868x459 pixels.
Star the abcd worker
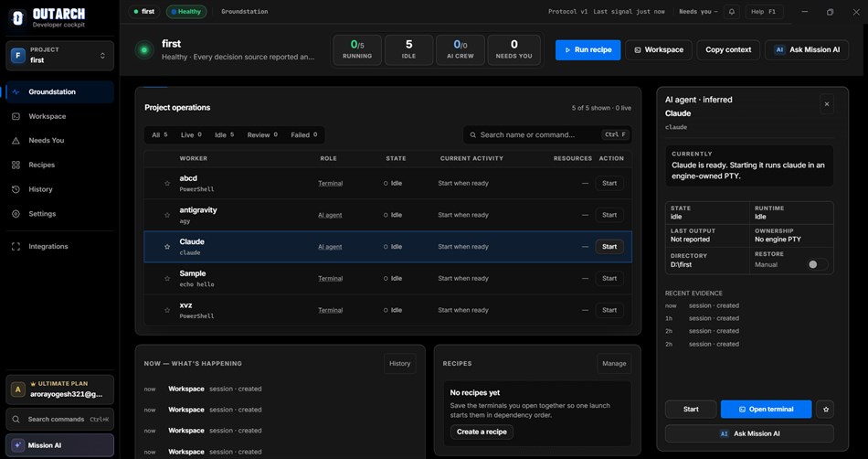(x=167, y=183)
